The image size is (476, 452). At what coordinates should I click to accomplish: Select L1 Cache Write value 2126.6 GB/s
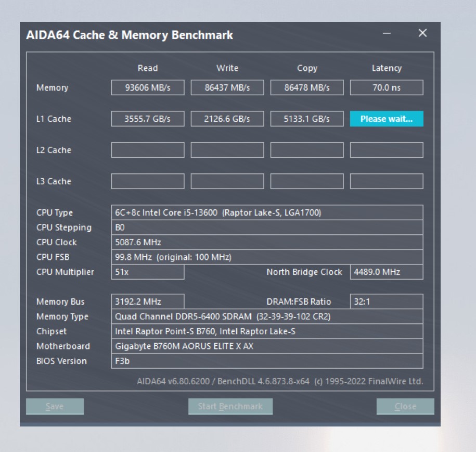coord(227,119)
